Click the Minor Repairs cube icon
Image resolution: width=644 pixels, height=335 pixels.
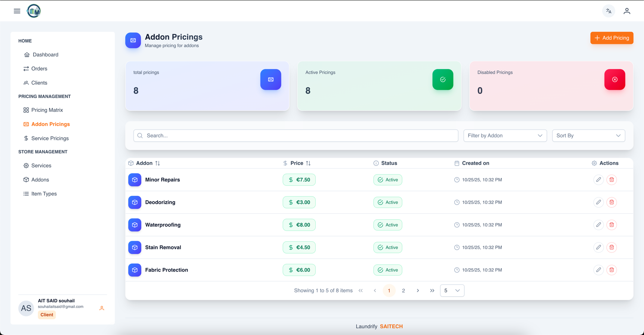coord(135,180)
